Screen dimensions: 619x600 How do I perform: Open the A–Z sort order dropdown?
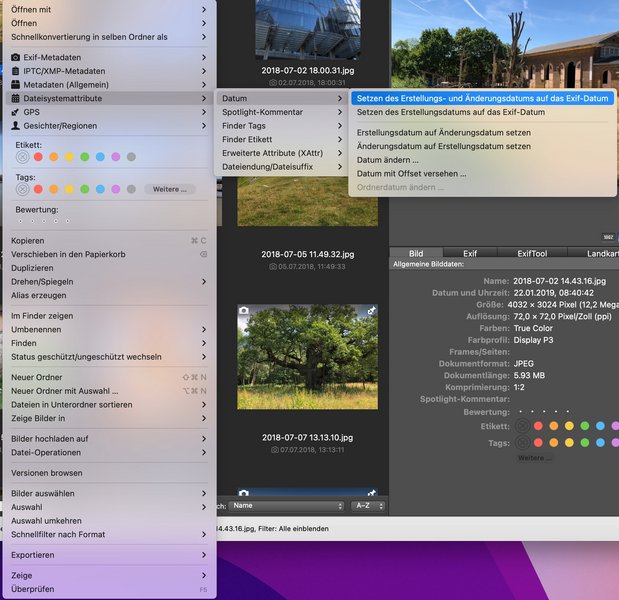coord(365,506)
